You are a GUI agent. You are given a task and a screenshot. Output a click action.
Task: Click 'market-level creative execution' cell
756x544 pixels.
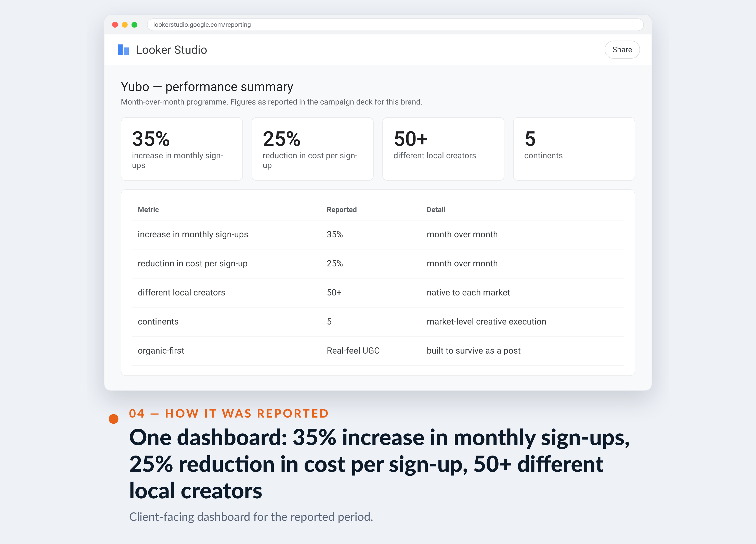[x=486, y=322]
